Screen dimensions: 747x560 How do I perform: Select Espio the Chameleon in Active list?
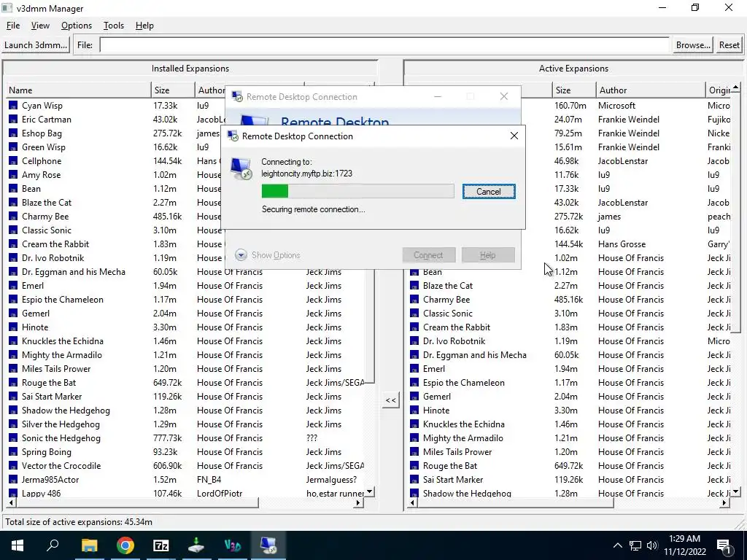coord(463,383)
